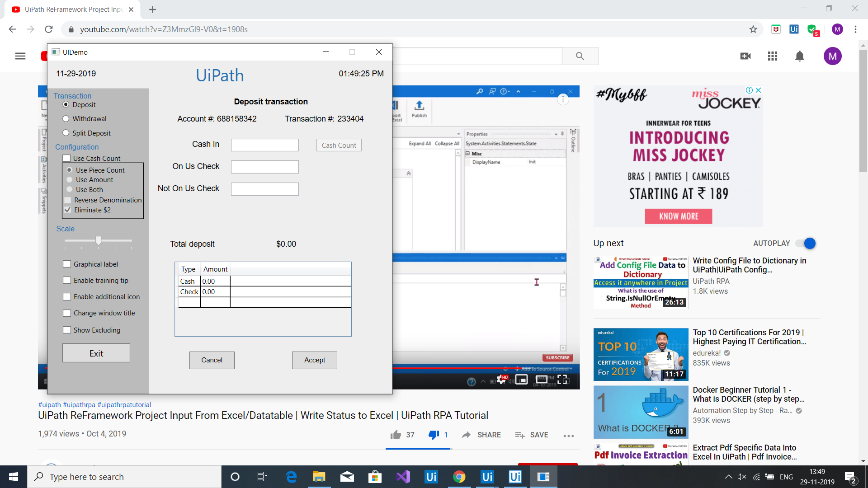This screenshot has width=868, height=488.
Task: Click the UiPath browser extension icon
Action: pyautogui.click(x=794, y=29)
